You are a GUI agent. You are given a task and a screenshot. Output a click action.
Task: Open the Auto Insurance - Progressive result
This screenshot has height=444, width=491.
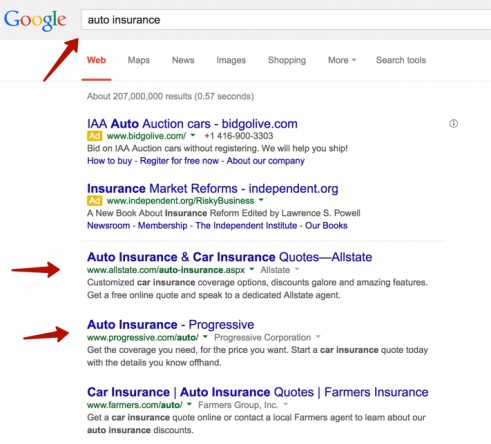click(170, 324)
